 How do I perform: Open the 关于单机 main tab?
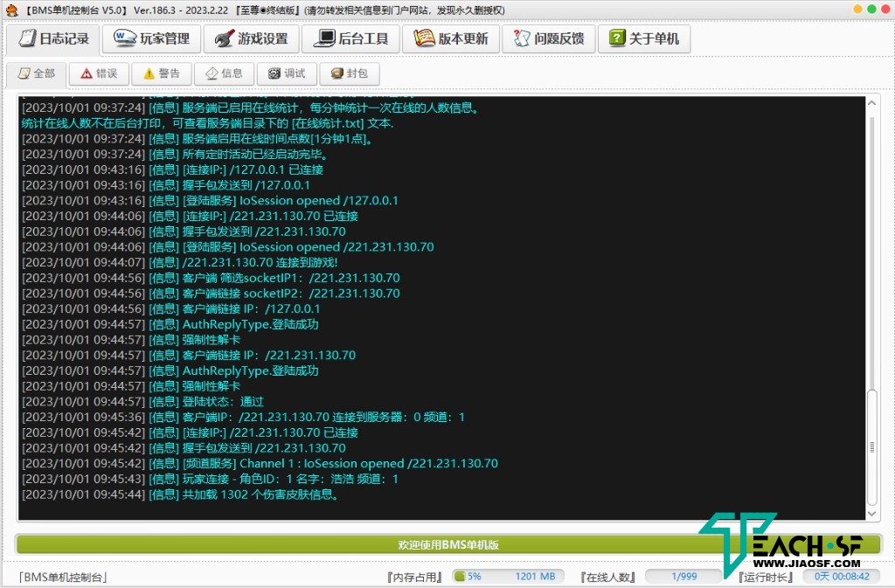(644, 38)
